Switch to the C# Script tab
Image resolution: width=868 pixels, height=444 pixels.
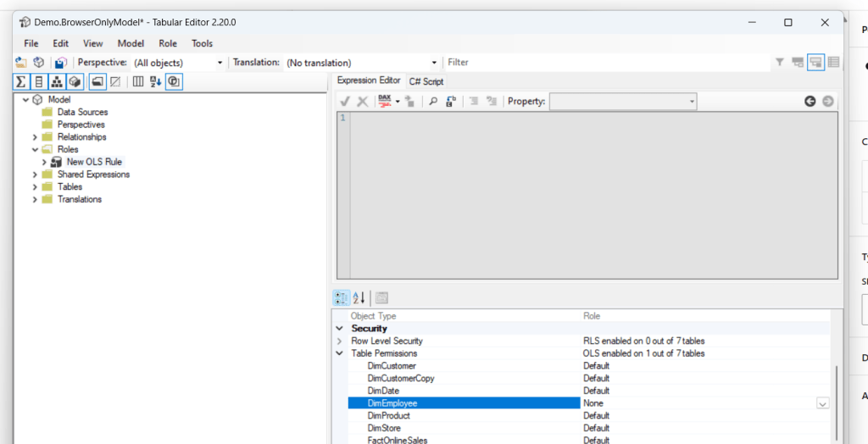tap(426, 81)
